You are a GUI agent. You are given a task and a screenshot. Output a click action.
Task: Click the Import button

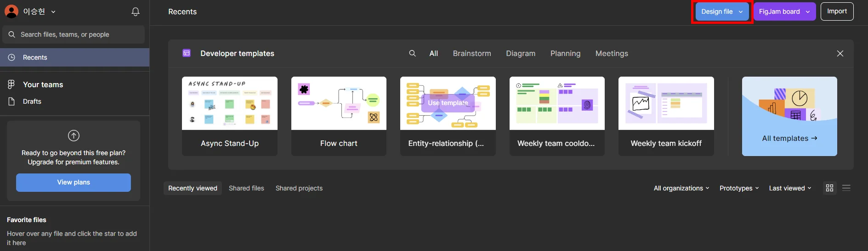[x=837, y=11]
